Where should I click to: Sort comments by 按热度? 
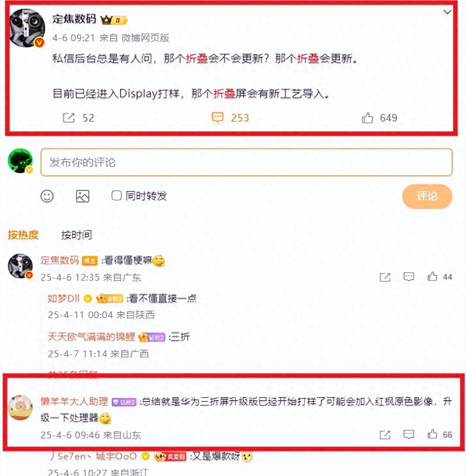[23, 234]
